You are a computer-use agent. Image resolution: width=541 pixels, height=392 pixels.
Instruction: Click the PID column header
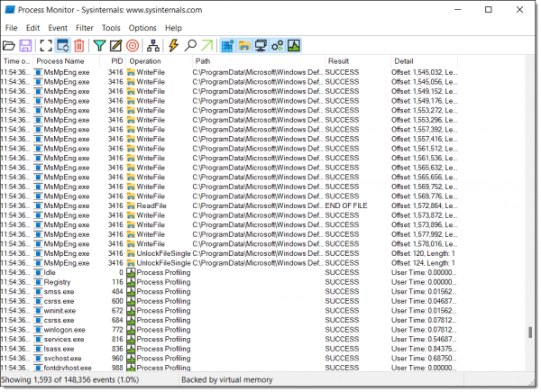(113, 61)
